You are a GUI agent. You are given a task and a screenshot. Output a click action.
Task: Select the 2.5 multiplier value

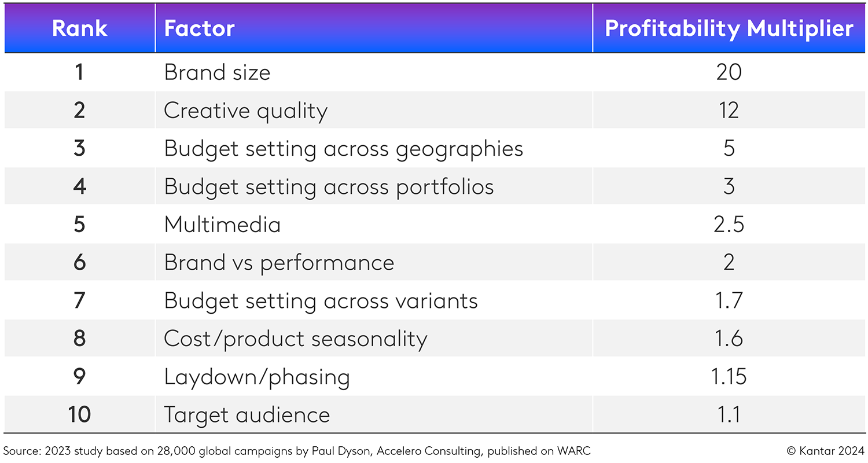point(729,225)
